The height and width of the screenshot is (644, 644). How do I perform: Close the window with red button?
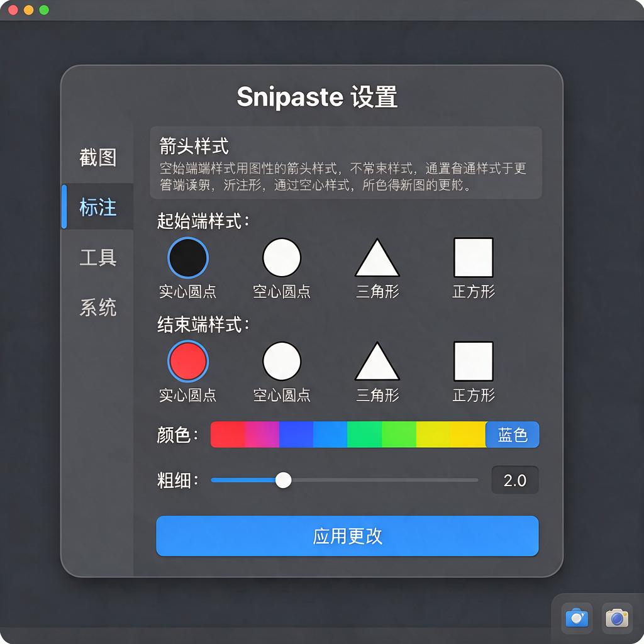pos(13,10)
